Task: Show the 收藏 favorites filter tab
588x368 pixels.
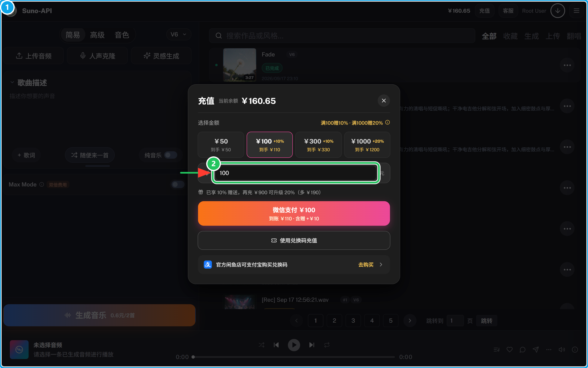Action: point(510,36)
